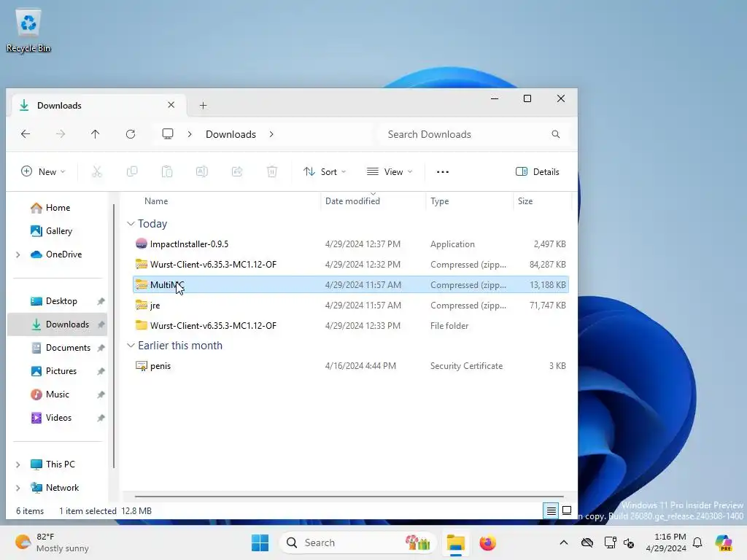This screenshot has width=747, height=560.
Task: Select the Wurst-Client zip file of 84,287 KB
Action: coord(351,264)
